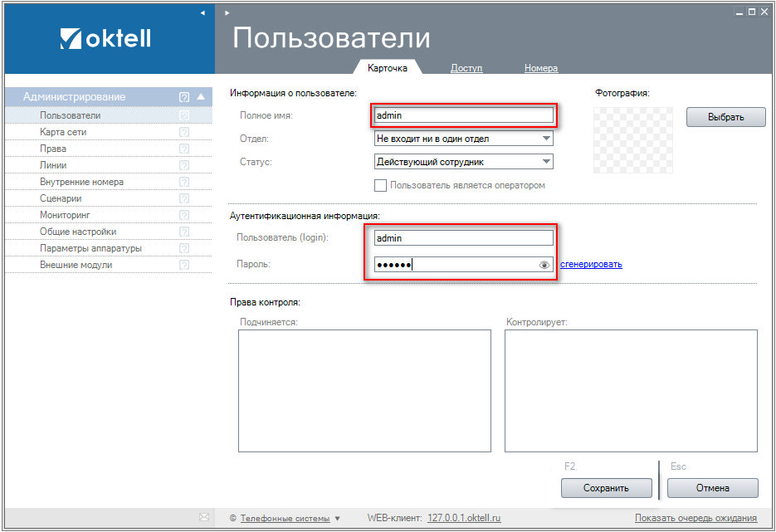The width and height of the screenshot is (776, 532).
Task: Collapse the Администрирование section with the triangle
Action: pos(201,97)
